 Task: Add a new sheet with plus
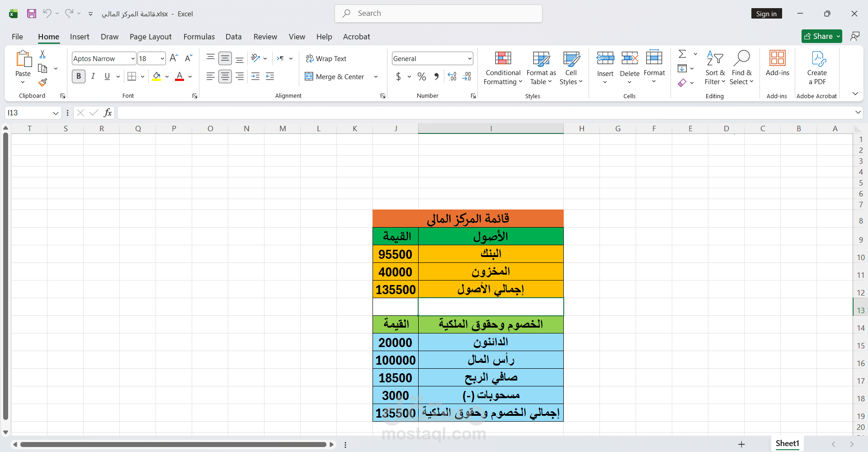[x=741, y=444]
